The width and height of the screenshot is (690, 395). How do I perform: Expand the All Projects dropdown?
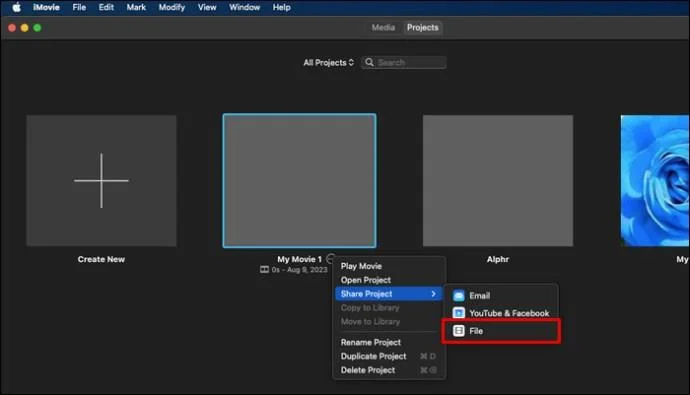pos(328,62)
